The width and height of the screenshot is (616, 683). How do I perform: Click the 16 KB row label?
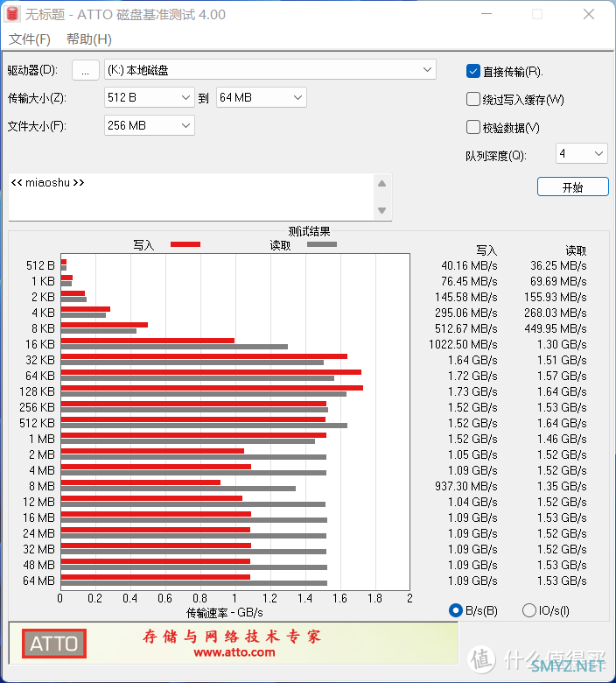pos(40,344)
